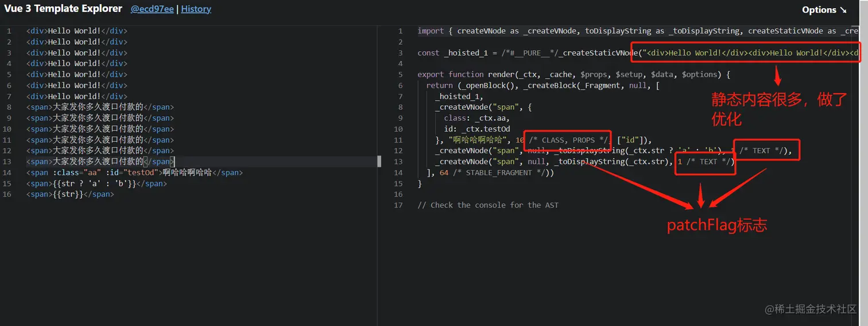Click Hello World div on template line 4
The width and height of the screenshot is (868, 326).
click(x=77, y=63)
